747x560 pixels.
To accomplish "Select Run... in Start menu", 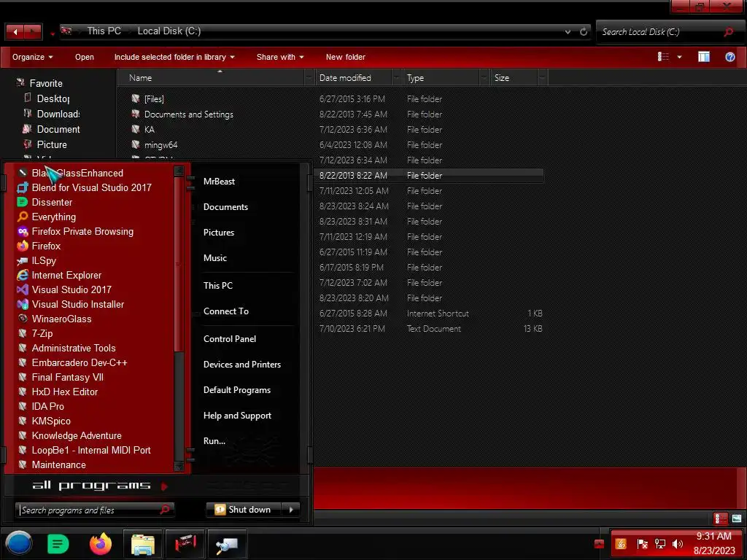I will (x=214, y=441).
